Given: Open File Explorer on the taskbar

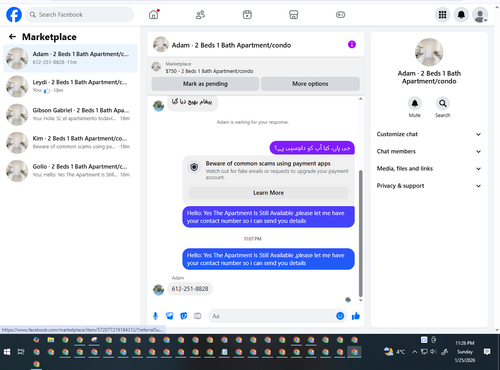Looking at the screenshot, I should tap(51, 340).
